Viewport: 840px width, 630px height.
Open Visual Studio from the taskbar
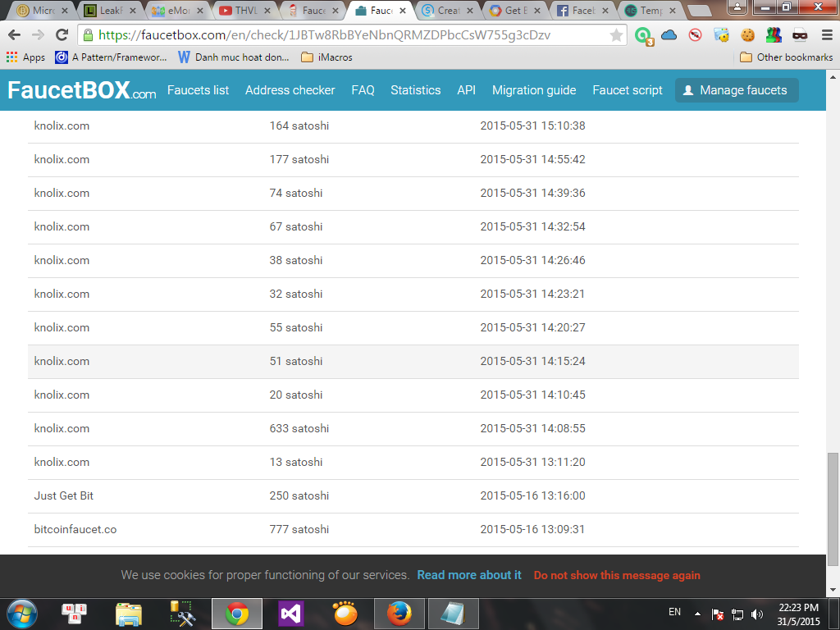tap(291, 614)
